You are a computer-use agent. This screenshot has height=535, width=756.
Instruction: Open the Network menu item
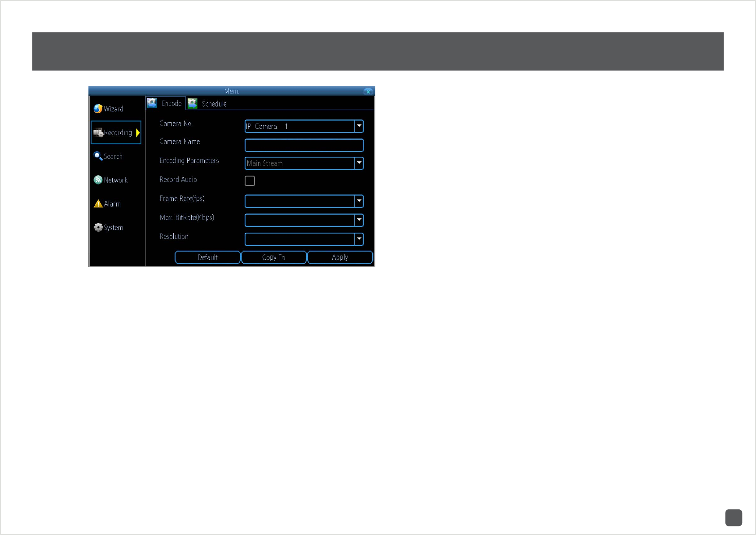pos(111,180)
